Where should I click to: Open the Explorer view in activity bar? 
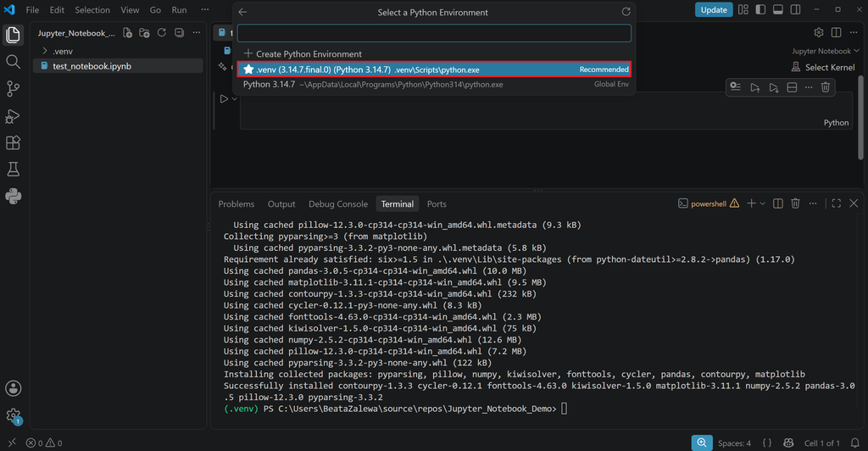[x=13, y=35]
